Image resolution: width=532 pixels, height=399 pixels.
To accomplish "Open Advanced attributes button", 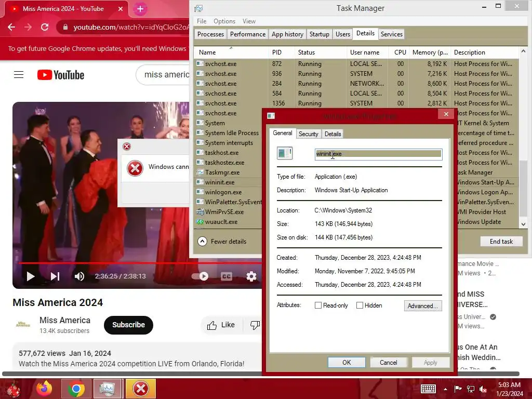I will (x=423, y=305).
